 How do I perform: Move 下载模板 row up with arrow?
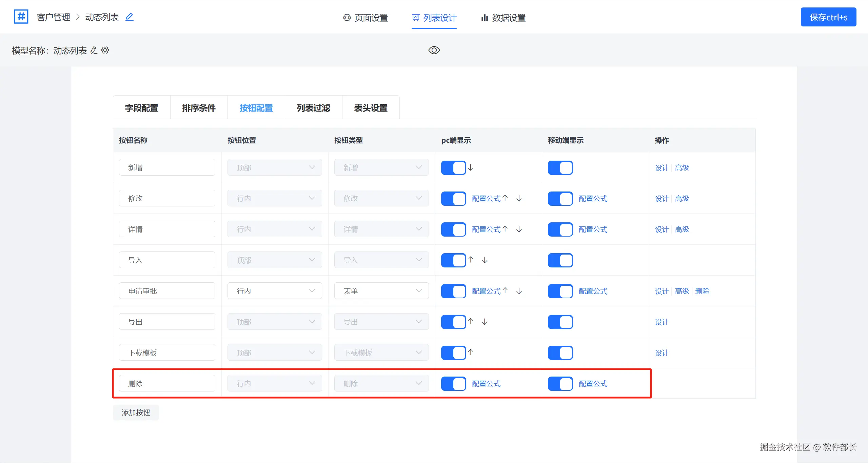pyautogui.click(x=471, y=353)
